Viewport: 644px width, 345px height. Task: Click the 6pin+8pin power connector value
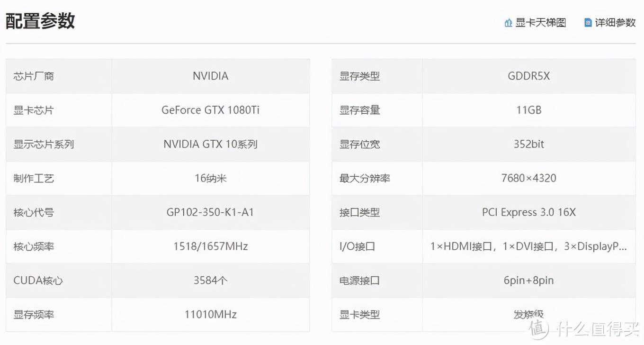tap(528, 281)
